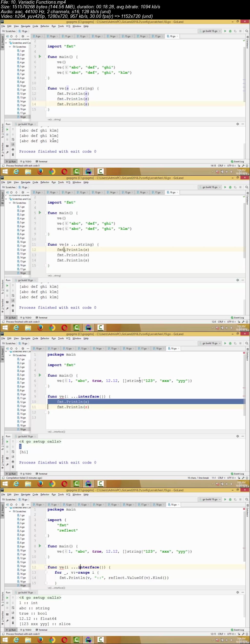Open the Run panel settings gear in top frame

(x=238, y=124)
